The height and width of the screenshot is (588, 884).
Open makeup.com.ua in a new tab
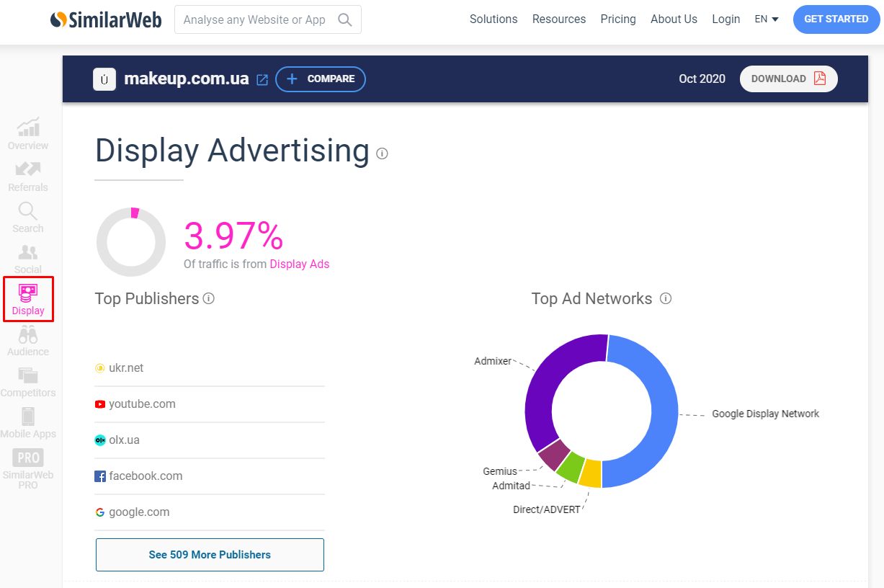[261, 79]
